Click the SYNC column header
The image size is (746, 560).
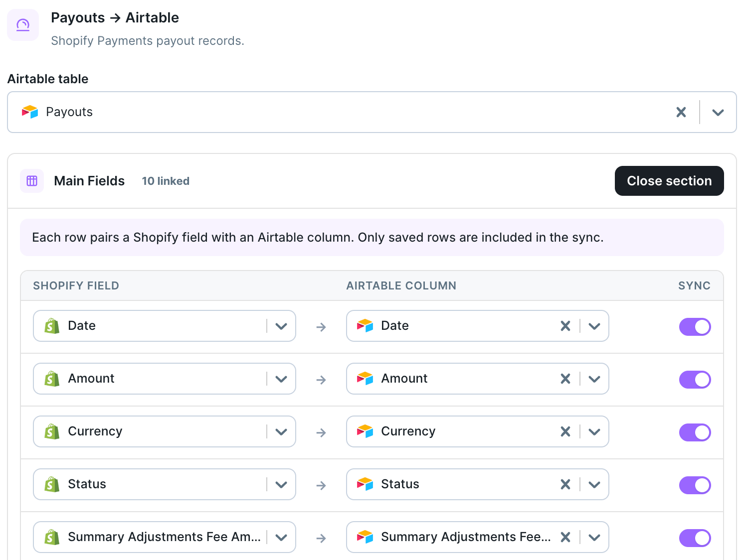(x=694, y=286)
